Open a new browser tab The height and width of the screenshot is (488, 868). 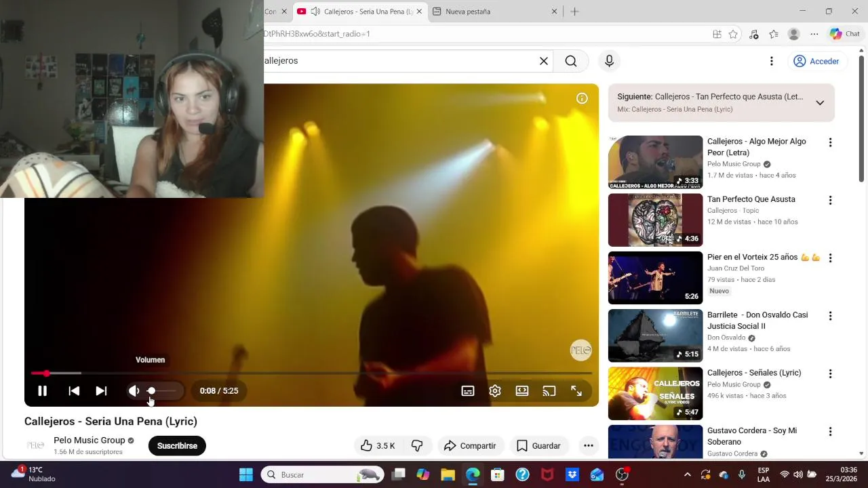tap(574, 12)
